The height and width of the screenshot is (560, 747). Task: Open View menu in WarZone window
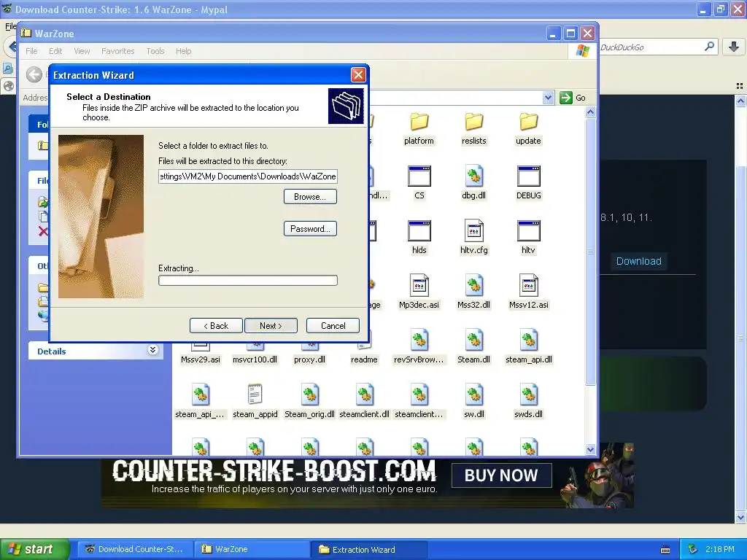(x=82, y=51)
